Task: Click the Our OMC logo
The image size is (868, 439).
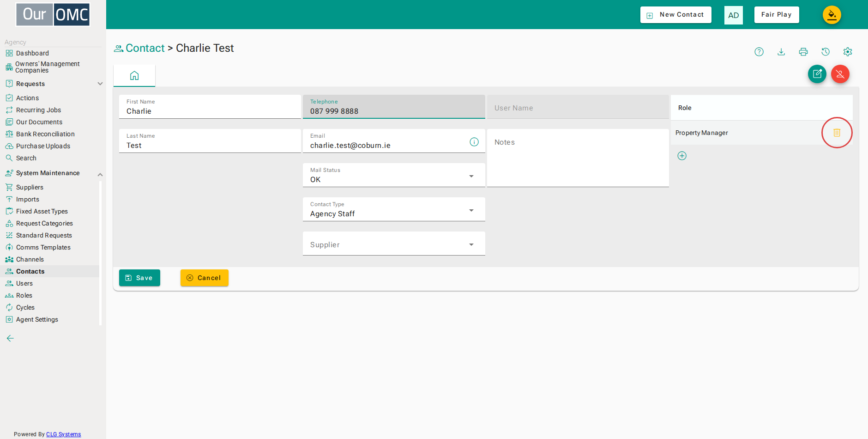Action: pyautogui.click(x=53, y=14)
